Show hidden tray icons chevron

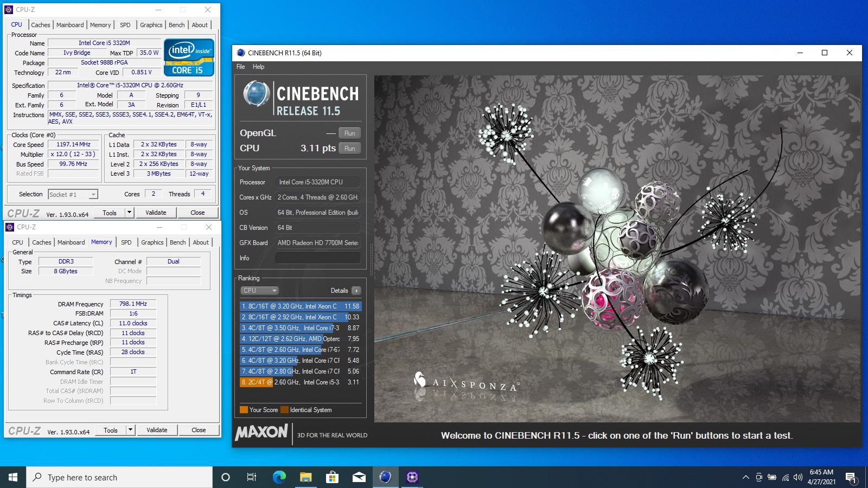point(746,477)
